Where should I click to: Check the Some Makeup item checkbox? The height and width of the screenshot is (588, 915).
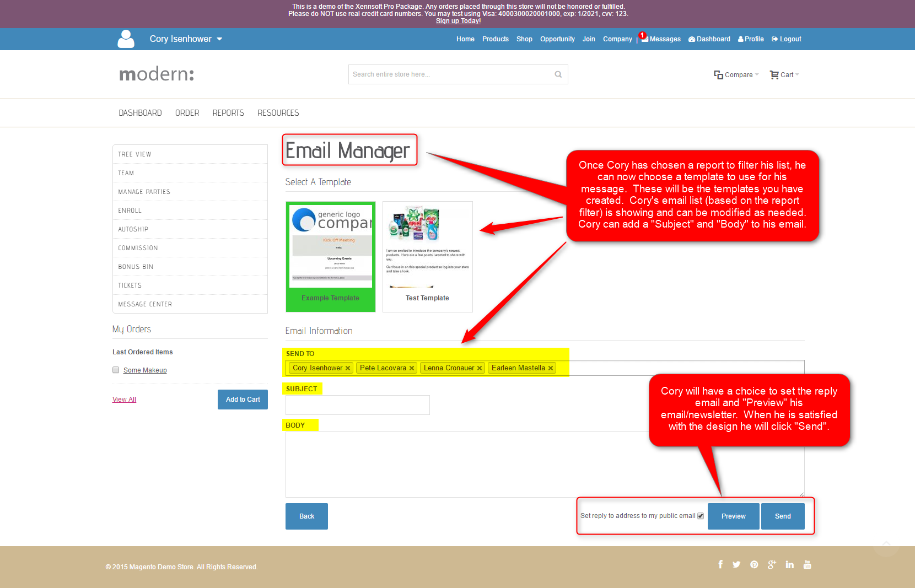click(x=116, y=370)
